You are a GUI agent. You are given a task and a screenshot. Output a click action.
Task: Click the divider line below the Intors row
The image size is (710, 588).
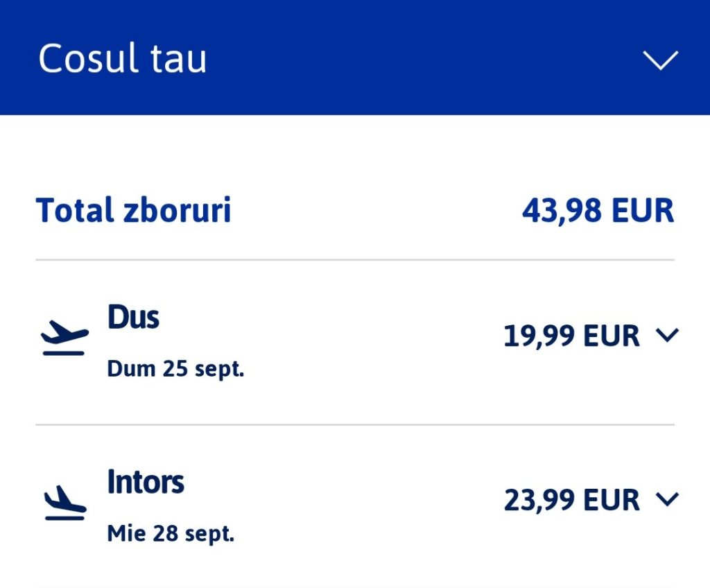point(354,587)
